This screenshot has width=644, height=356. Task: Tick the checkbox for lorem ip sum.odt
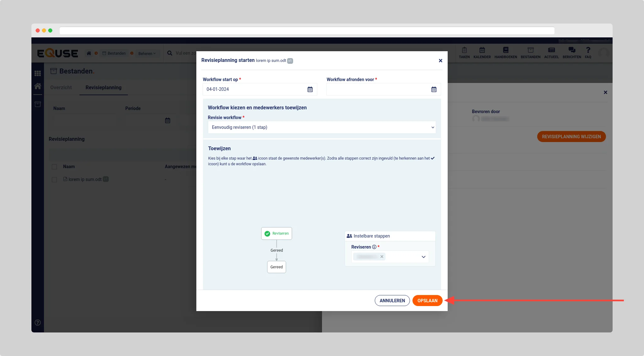[x=54, y=180]
